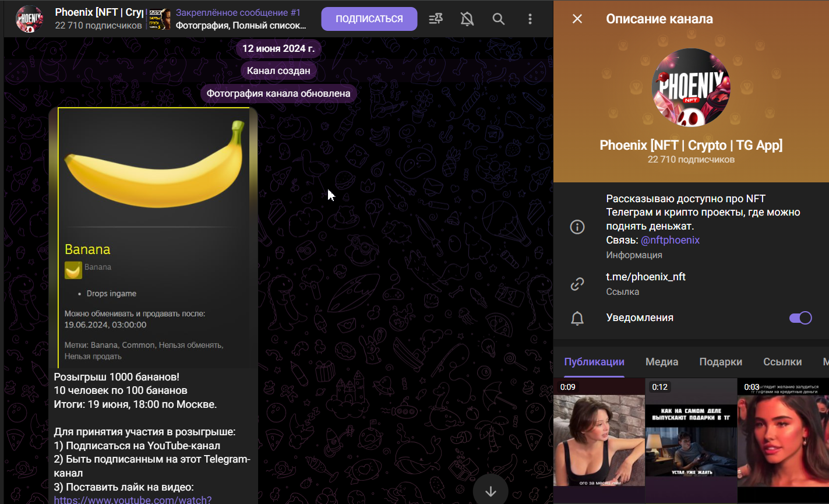Screen dimensions: 829x504
Task: Click the 'Ссылка' caption under the channel link
Action: (x=622, y=291)
